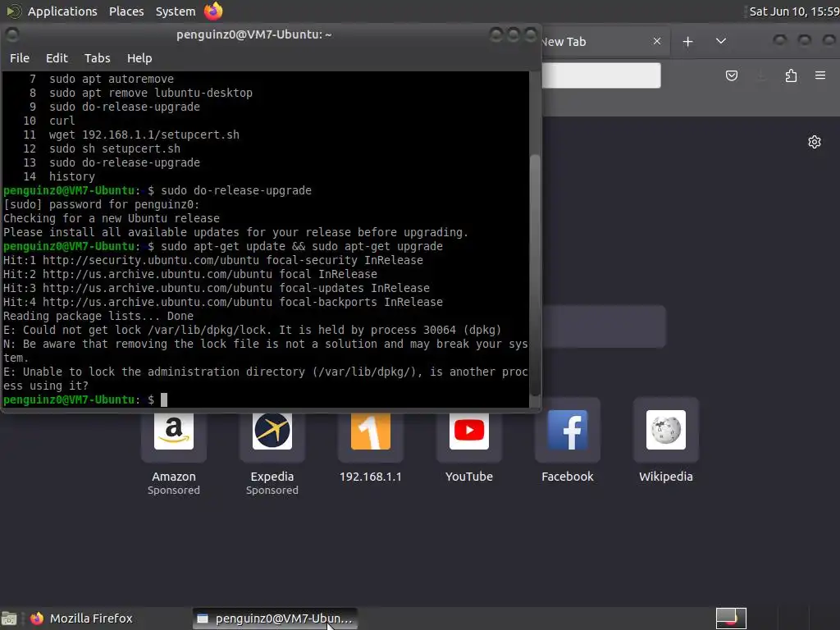The width and height of the screenshot is (840, 630).
Task: Close the terminal window
Action: (531, 34)
